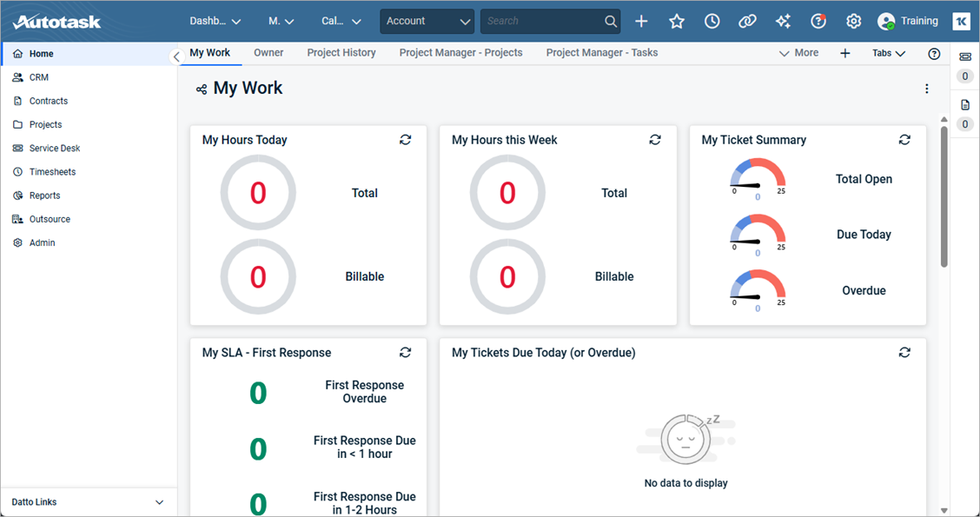Switch to the Project History tab

point(341,52)
